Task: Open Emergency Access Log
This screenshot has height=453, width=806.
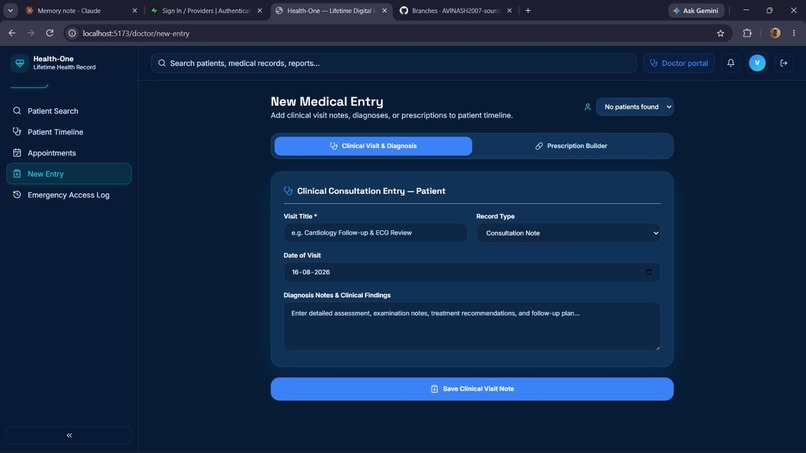Action: 69,195
